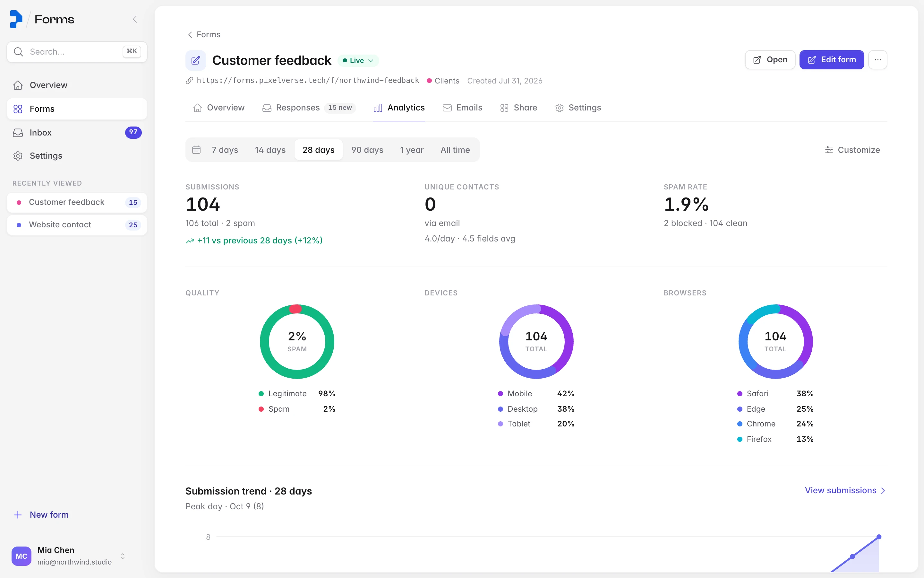This screenshot has height=578, width=924.
Task: Click the sliders icon next to Customize
Action: coord(828,150)
